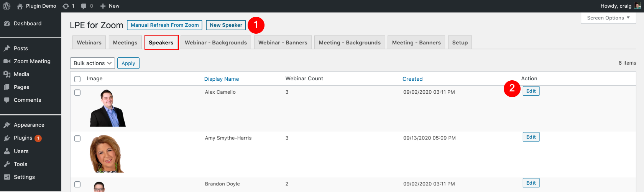Click the Dashboard gauge icon
Image resolution: width=644 pixels, height=192 pixels.
(x=7, y=23)
